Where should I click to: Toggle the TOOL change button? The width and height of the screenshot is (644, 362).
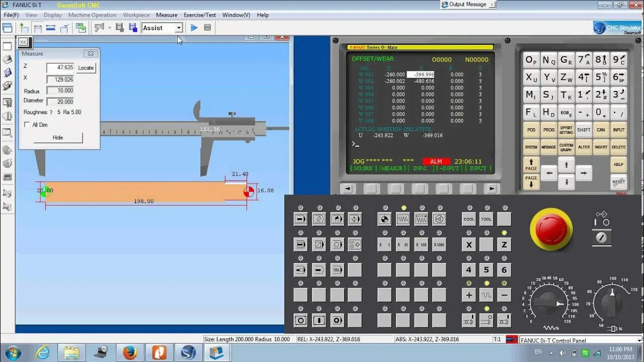click(486, 219)
